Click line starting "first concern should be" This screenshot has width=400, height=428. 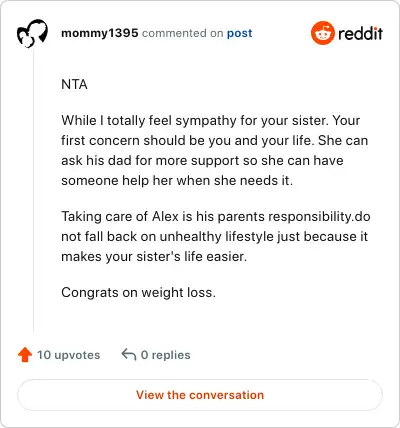pos(215,140)
